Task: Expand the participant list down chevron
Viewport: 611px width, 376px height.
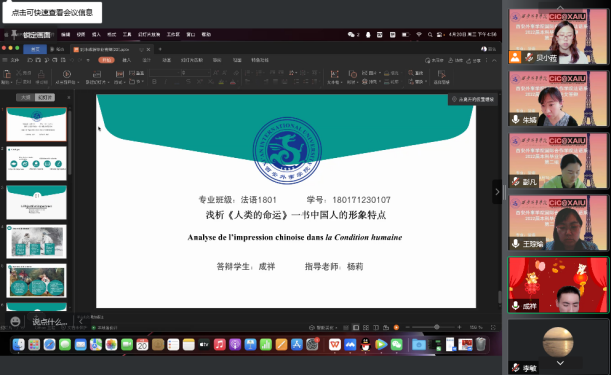Action: coord(560,363)
